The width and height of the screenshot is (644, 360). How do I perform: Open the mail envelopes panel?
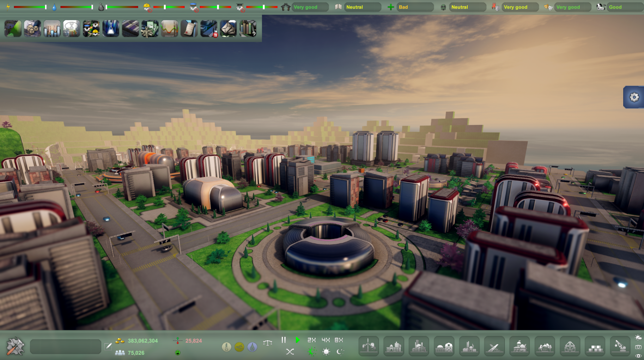(228, 29)
